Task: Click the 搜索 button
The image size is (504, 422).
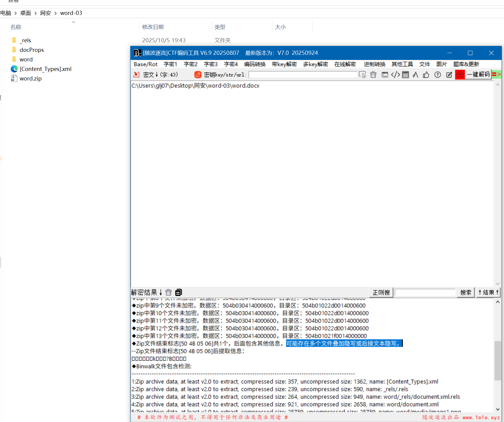Action: (466, 293)
